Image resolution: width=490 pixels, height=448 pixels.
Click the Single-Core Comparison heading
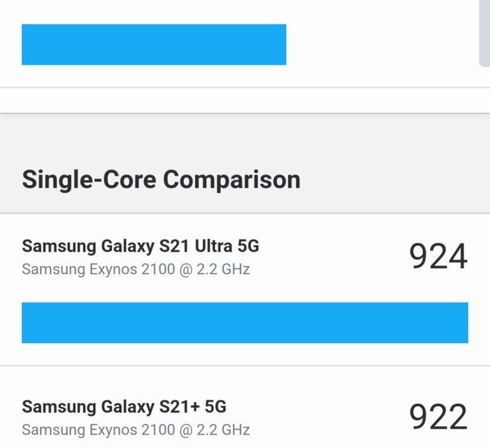pyautogui.click(x=161, y=180)
